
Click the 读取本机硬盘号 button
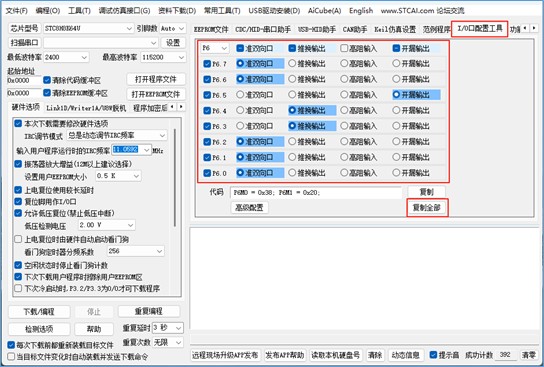tap(335, 355)
